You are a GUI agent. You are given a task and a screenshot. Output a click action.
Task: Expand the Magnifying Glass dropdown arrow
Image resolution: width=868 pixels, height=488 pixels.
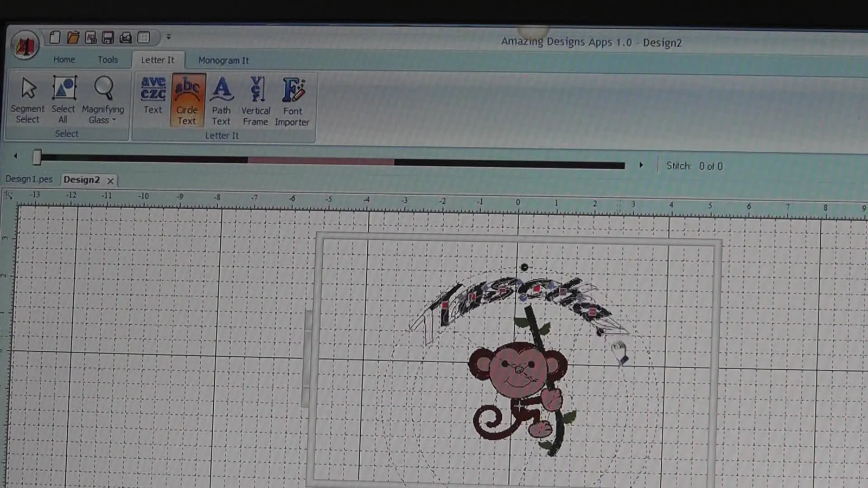113,120
